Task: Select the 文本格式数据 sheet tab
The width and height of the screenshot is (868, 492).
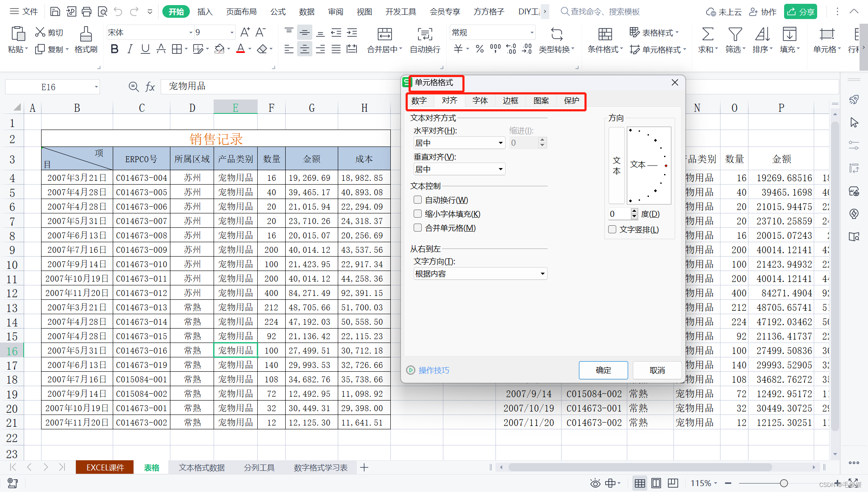Action: pyautogui.click(x=202, y=467)
